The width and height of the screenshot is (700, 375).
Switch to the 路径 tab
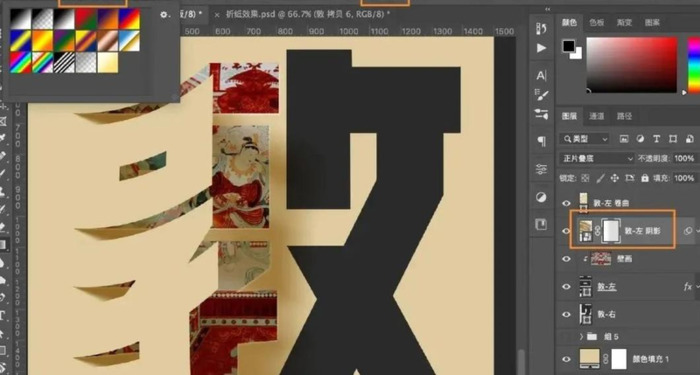624,117
